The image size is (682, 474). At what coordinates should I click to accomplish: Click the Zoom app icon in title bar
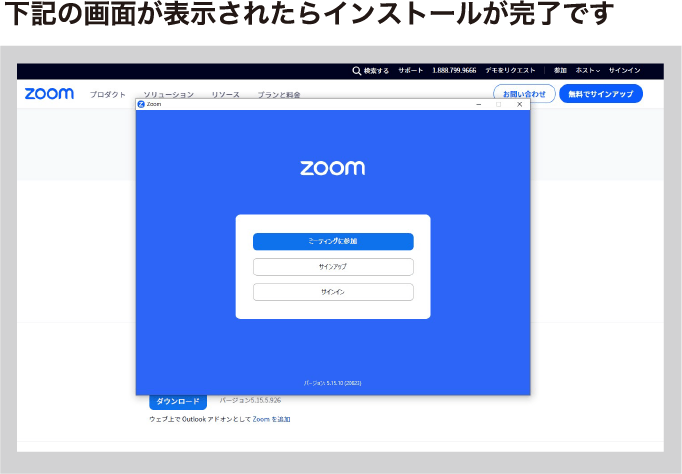click(x=141, y=104)
